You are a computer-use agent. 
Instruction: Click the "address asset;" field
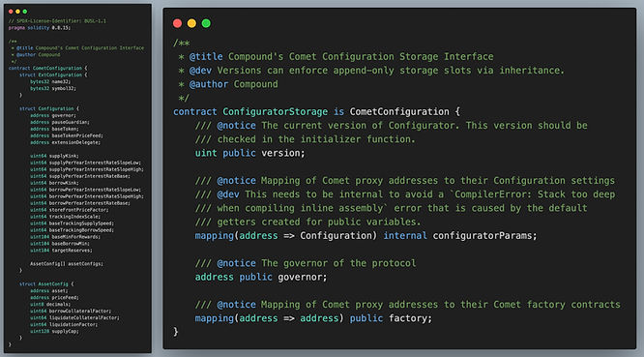coord(49,291)
